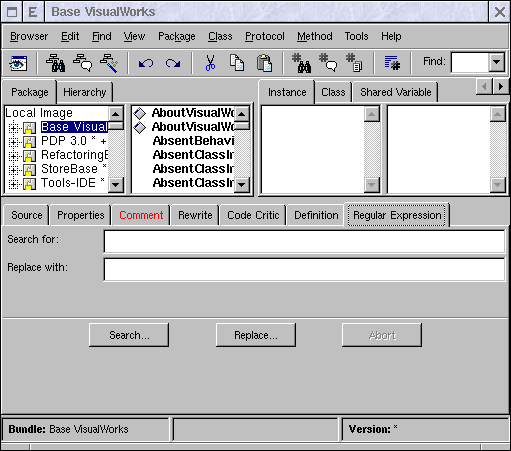Switch to the Code Critic tab
Screen dimensions: 511x451
click(x=253, y=215)
